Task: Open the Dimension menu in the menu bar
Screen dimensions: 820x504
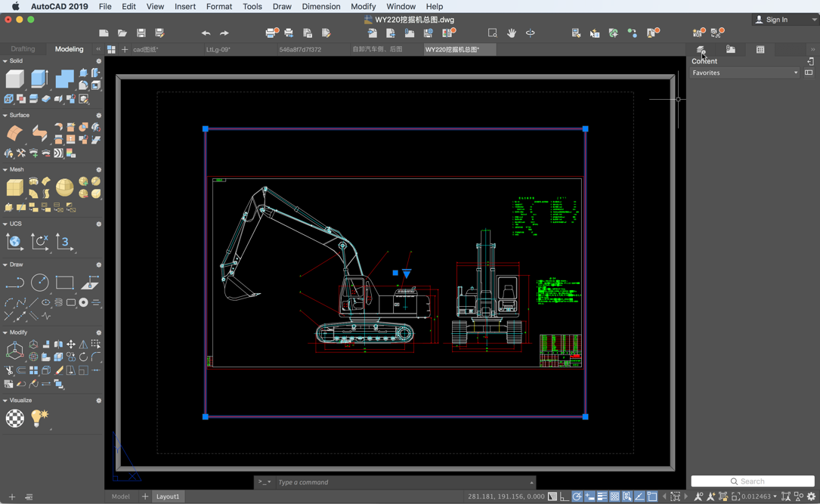Action: [x=320, y=6]
